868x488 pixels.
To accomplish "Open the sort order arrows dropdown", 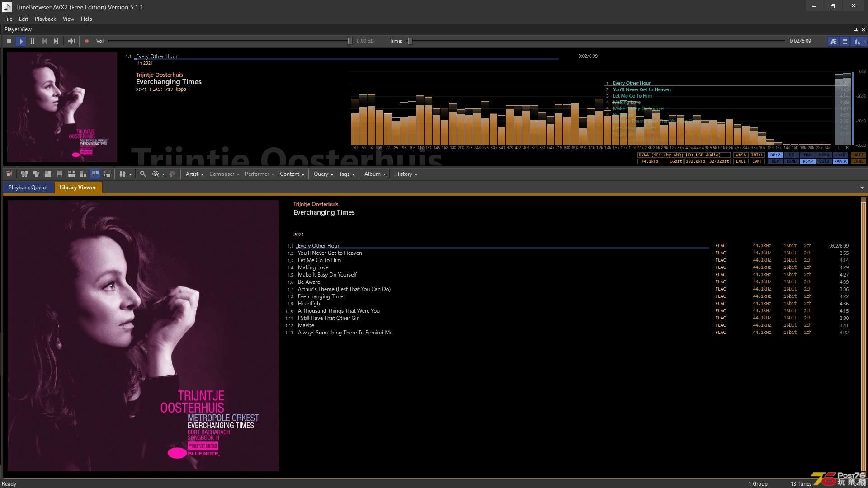I will [x=125, y=174].
